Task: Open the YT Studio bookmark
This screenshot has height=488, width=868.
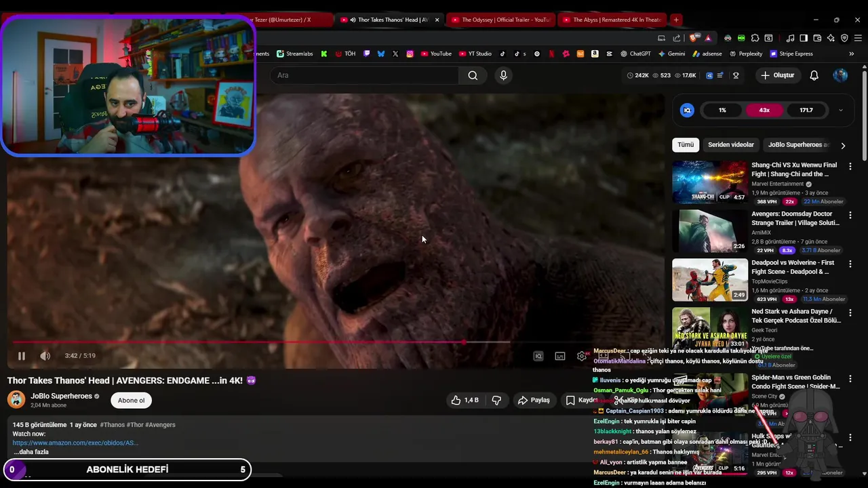Action: 475,54
